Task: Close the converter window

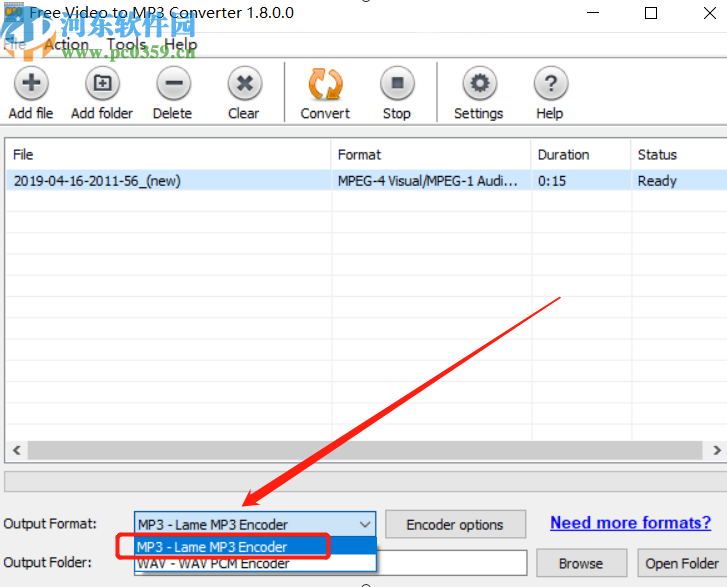Action: (x=709, y=13)
